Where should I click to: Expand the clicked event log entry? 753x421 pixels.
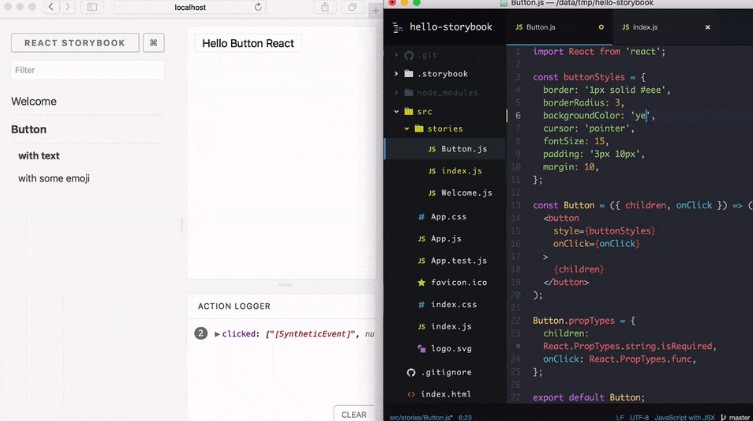217,334
